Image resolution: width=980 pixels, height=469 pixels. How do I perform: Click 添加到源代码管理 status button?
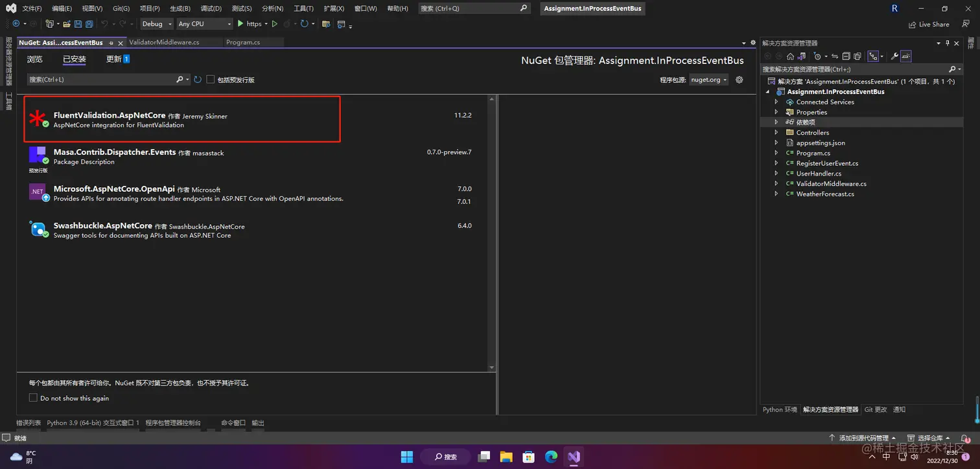[x=864, y=439]
